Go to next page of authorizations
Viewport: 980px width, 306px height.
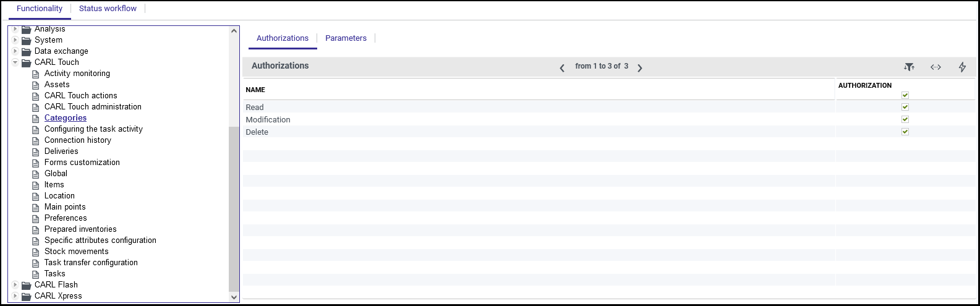(x=640, y=67)
